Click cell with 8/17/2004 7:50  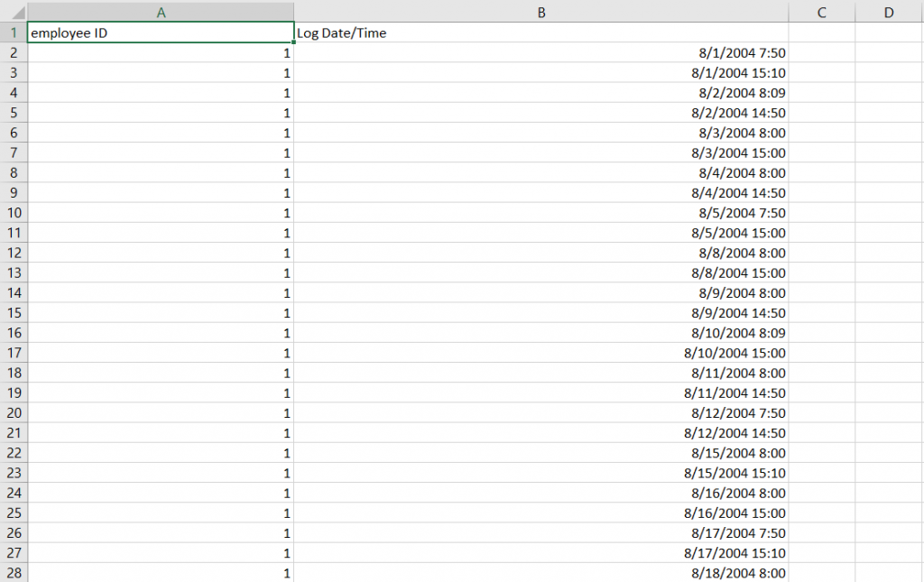(541, 533)
